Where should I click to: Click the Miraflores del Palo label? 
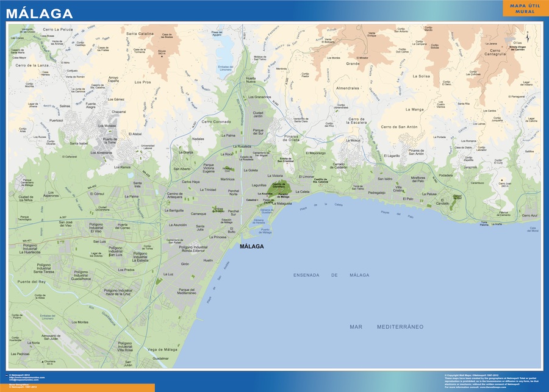click(418, 179)
